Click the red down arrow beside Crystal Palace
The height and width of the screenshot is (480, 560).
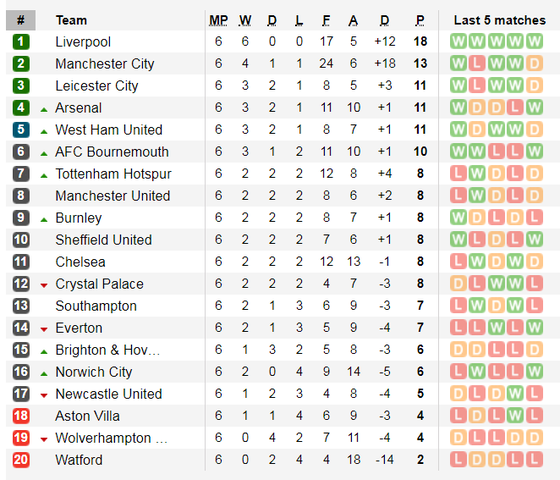(x=44, y=285)
